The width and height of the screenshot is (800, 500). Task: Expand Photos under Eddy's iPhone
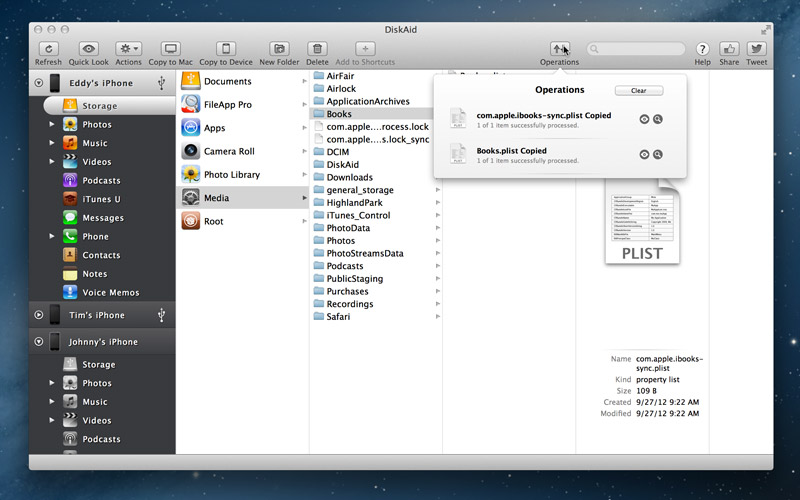click(51, 125)
